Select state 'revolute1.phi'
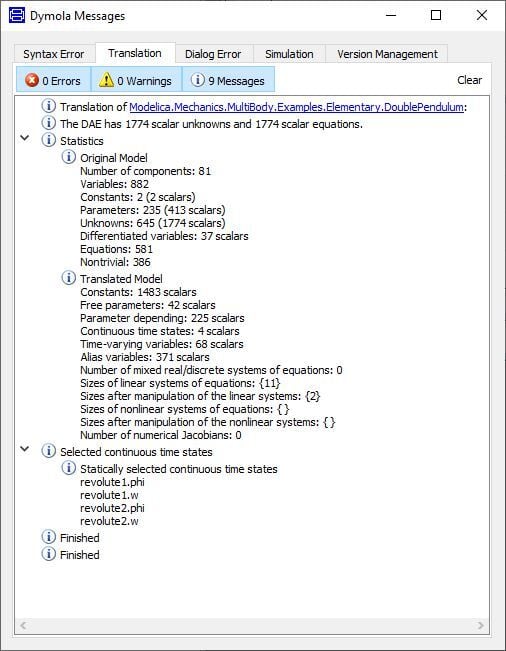506x651 pixels. 112,482
